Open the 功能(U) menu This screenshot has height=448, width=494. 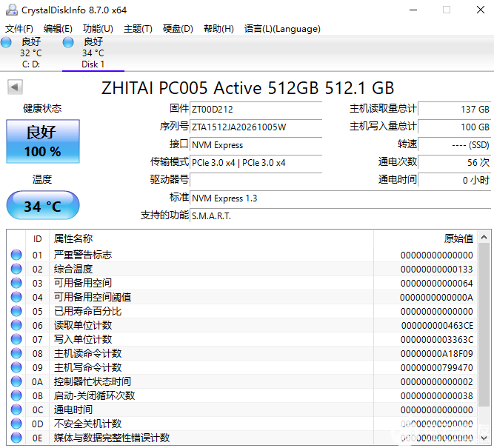pyautogui.click(x=98, y=29)
